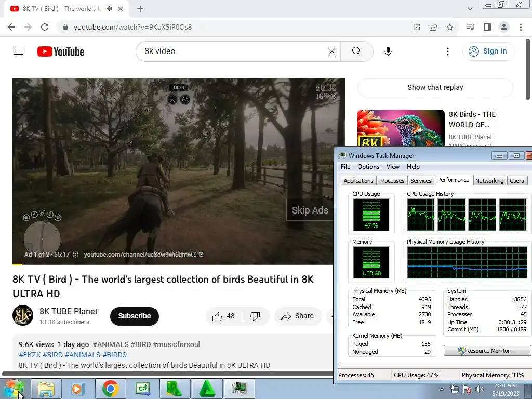Image resolution: width=532 pixels, height=399 pixels.
Task: Click the CPU Usage 47% gauge
Action: tap(371, 215)
